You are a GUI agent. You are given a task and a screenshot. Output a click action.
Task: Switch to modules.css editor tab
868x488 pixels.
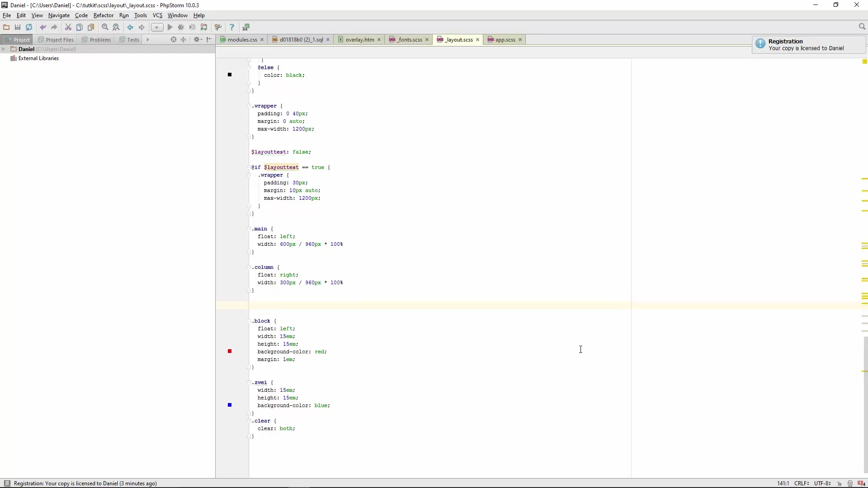click(x=242, y=40)
